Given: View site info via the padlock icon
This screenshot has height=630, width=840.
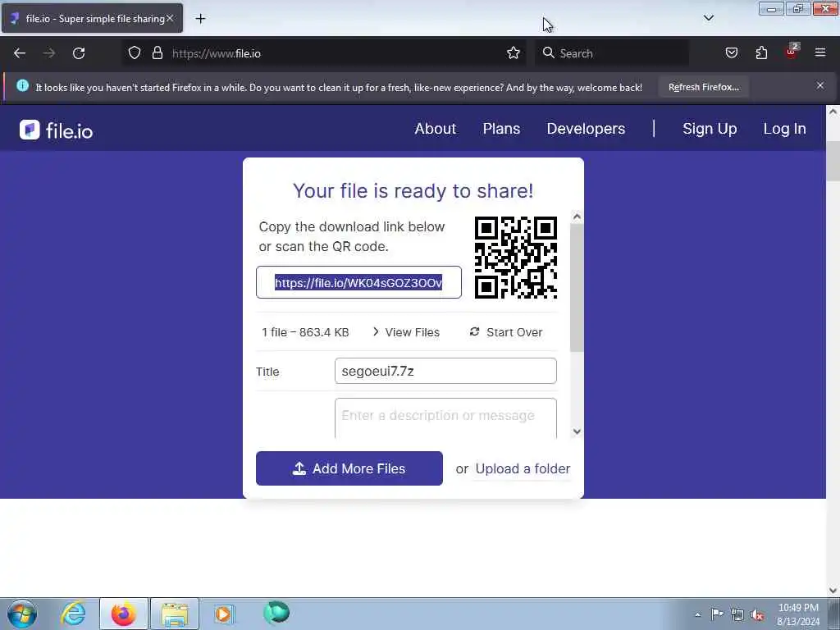Looking at the screenshot, I should click(157, 53).
